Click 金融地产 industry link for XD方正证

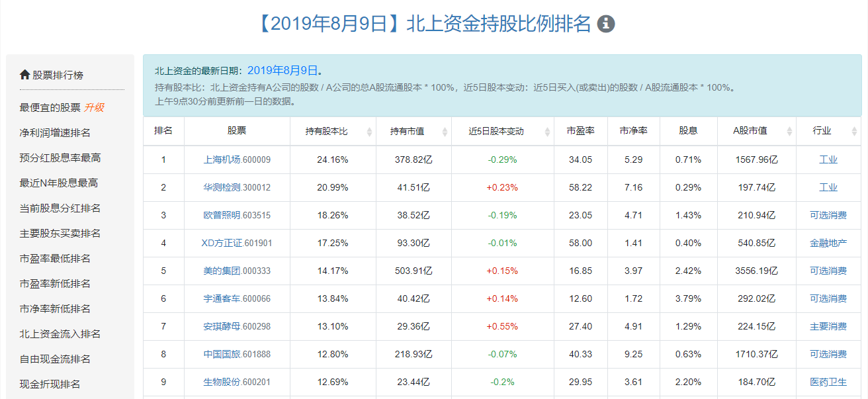(x=828, y=243)
